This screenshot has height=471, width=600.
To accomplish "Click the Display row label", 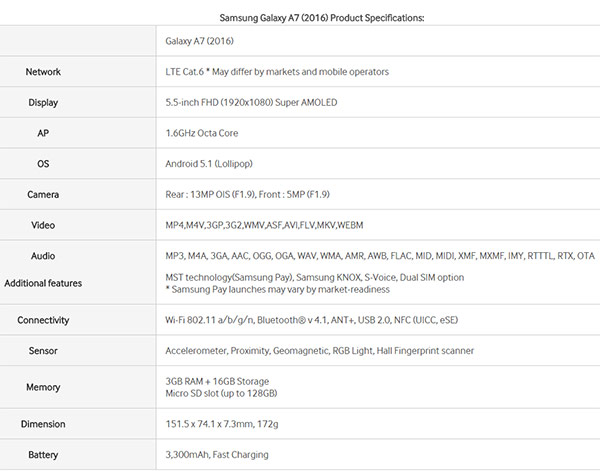I will [43, 103].
